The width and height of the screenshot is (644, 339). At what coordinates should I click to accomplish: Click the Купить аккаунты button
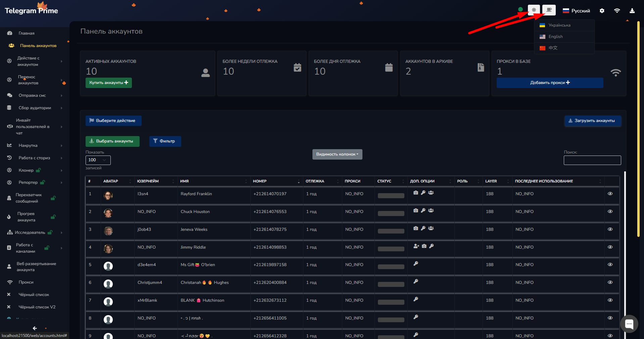[x=108, y=83]
